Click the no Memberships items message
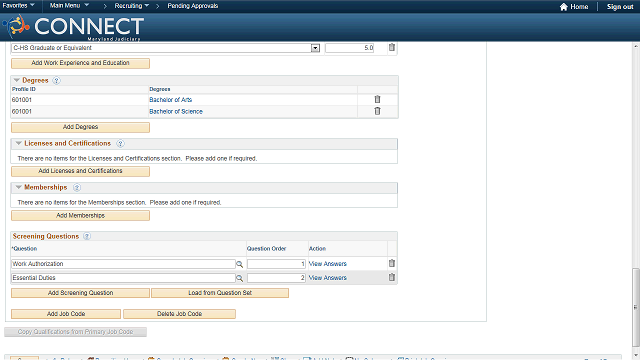Image resolution: width=640 pixels, height=360 pixels. pos(120,202)
